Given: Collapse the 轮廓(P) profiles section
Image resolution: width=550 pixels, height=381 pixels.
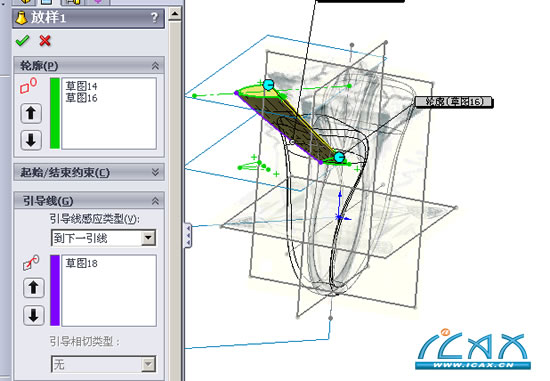Looking at the screenshot, I should pos(155,66).
